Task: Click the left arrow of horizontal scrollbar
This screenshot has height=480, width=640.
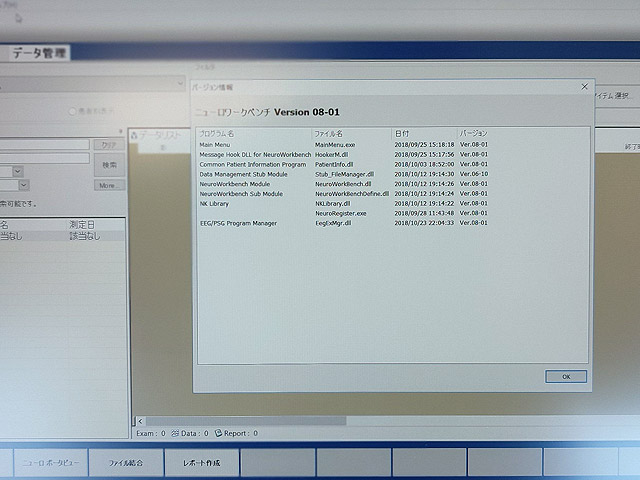Action: pyautogui.click(x=140, y=421)
